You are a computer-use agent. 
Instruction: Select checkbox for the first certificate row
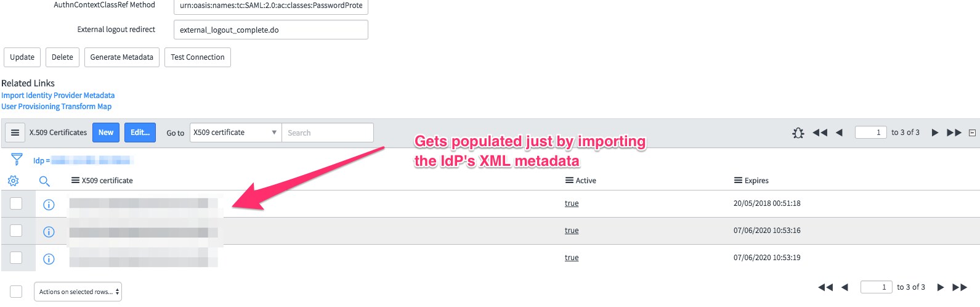click(x=16, y=203)
